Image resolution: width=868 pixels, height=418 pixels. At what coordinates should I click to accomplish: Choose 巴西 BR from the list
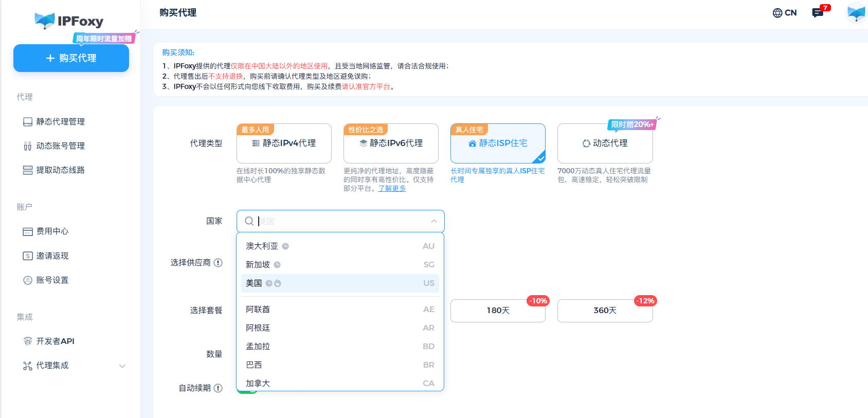click(340, 365)
